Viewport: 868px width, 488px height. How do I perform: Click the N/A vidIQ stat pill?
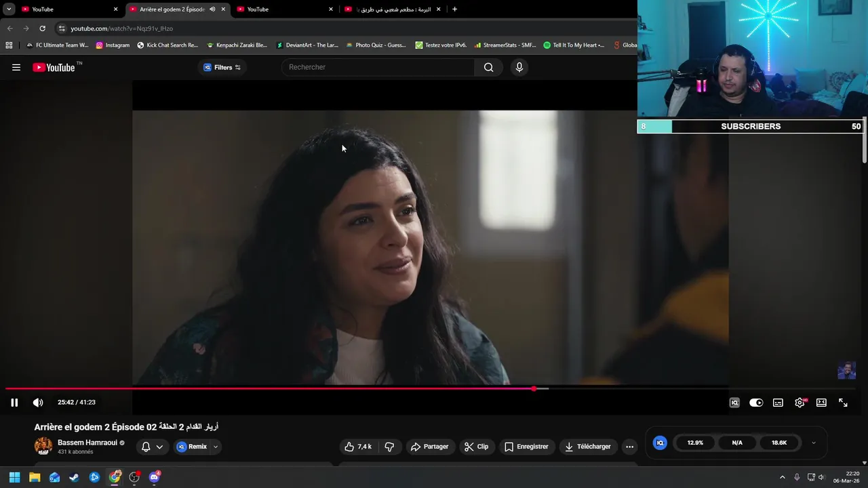pos(737,443)
